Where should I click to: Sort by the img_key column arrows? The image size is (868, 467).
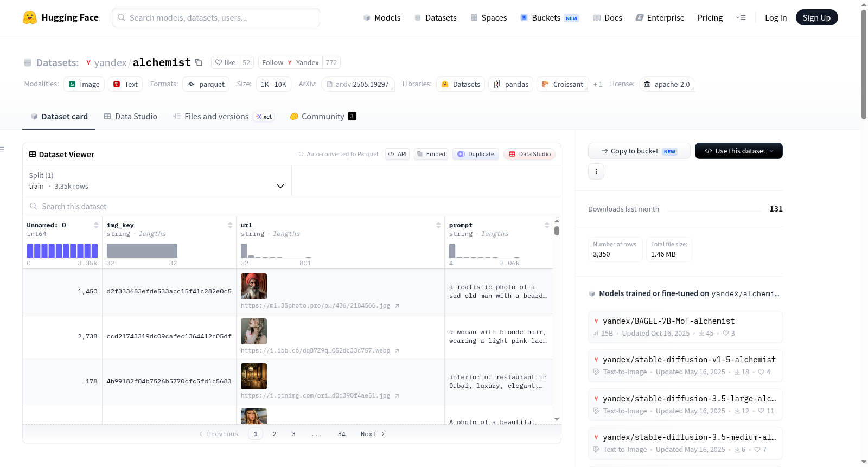tap(230, 225)
